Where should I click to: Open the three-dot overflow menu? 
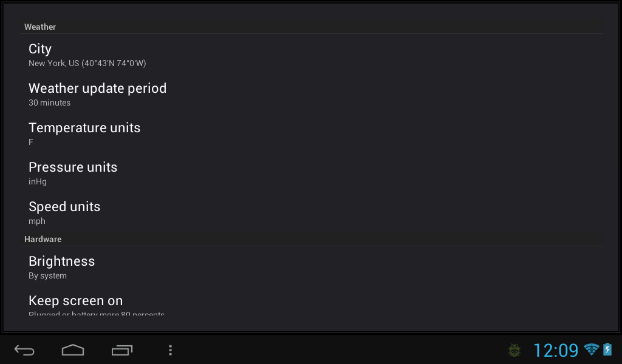170,350
